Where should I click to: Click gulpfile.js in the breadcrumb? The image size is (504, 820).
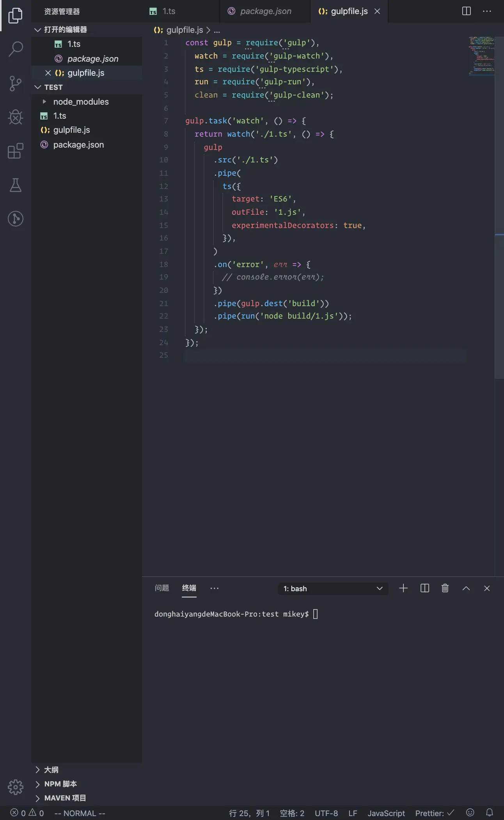tap(185, 30)
